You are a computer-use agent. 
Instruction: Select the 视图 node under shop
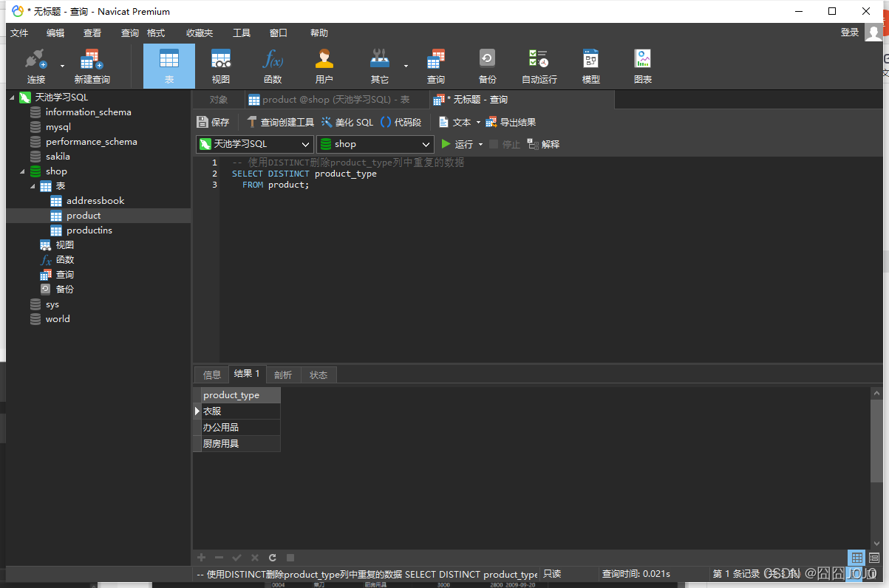pos(65,245)
